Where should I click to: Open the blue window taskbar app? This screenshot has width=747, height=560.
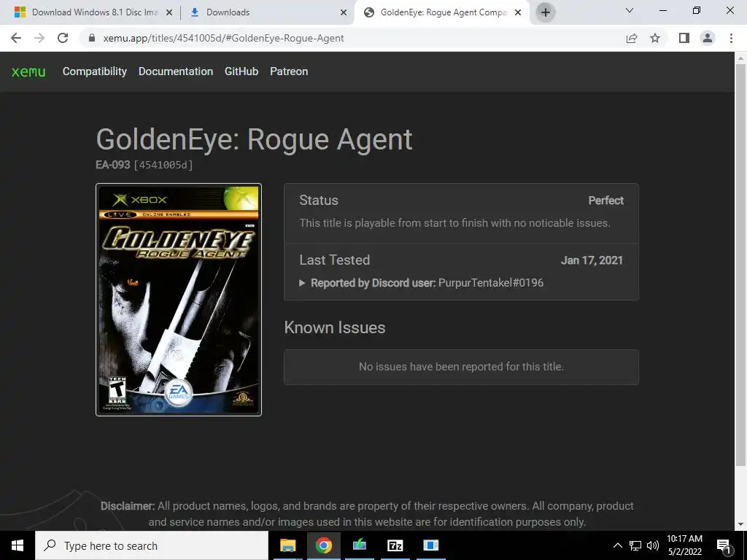(430, 545)
